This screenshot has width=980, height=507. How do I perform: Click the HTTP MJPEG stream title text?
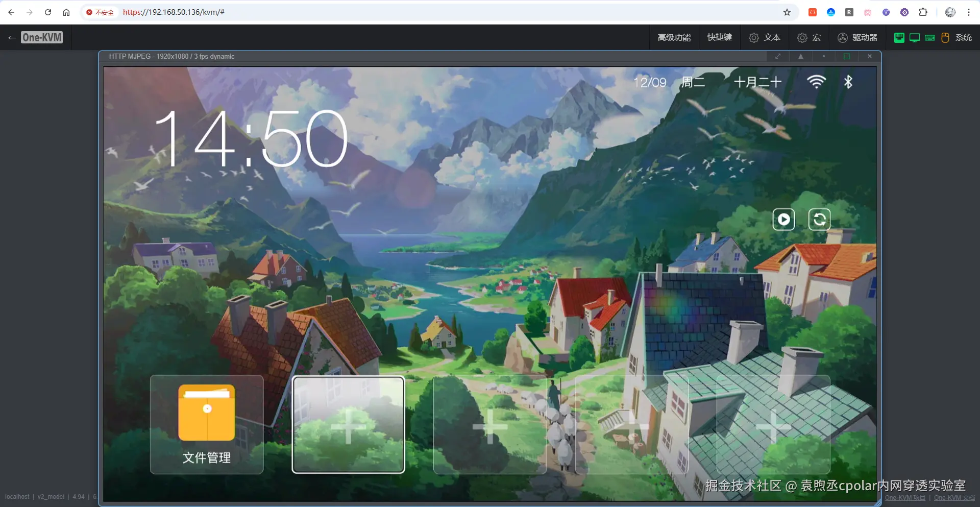(171, 56)
